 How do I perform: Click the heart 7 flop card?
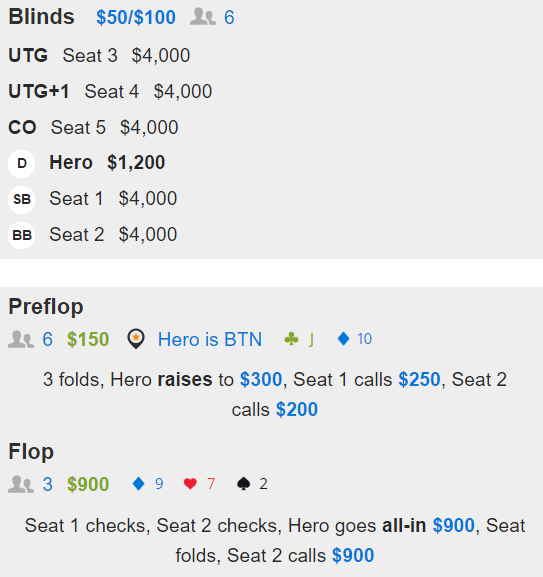pos(199,484)
